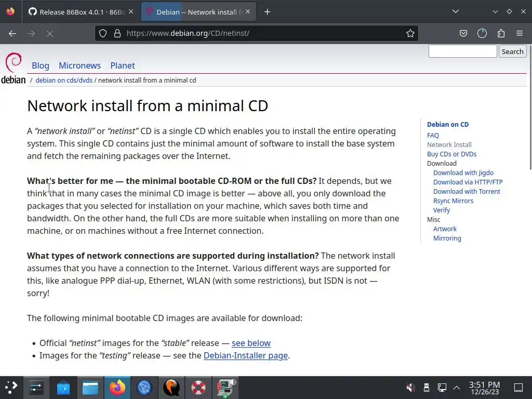The width and height of the screenshot is (532, 399).
Task: Click the Search button
Action: (x=512, y=51)
